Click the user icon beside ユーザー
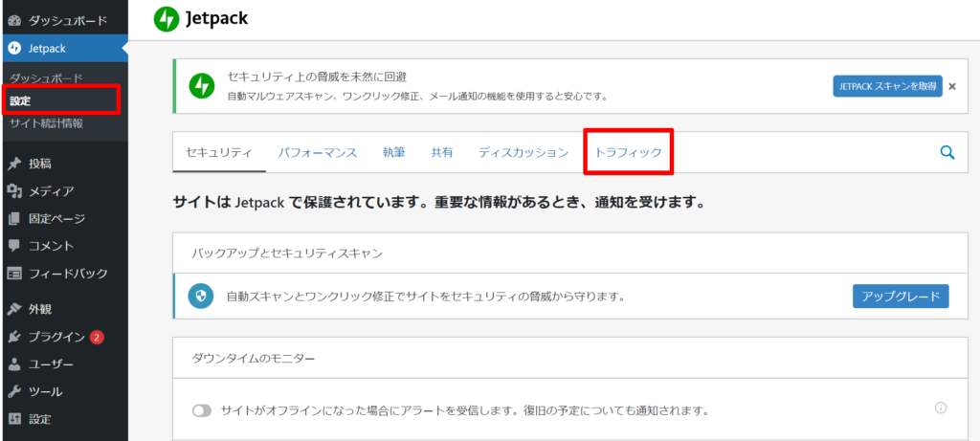 [14, 364]
